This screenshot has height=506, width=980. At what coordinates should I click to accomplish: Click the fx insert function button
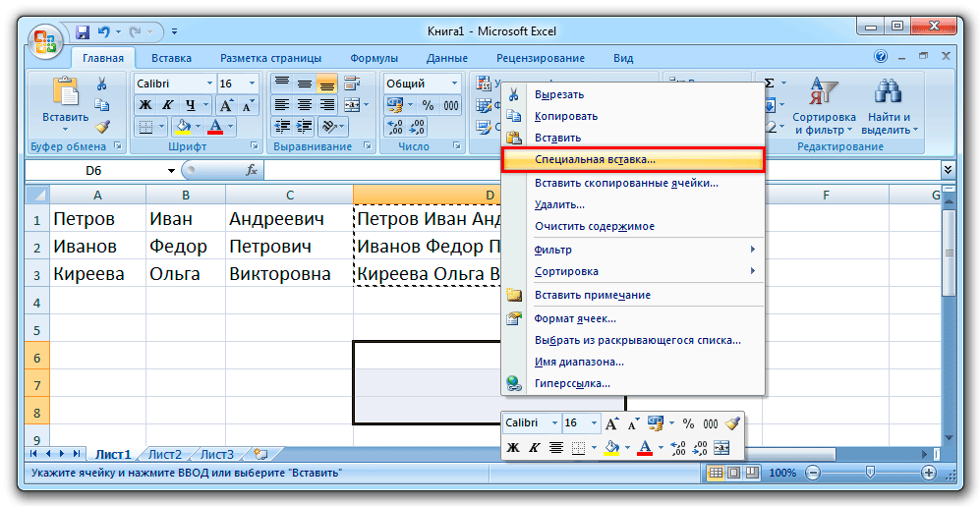[x=252, y=170]
